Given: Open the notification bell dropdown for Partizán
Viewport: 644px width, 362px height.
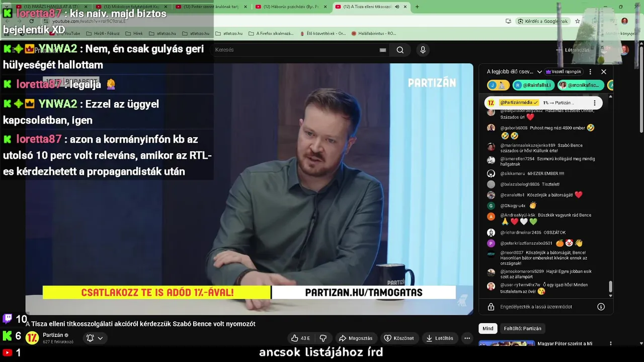Looking at the screenshot, I should 95,338.
